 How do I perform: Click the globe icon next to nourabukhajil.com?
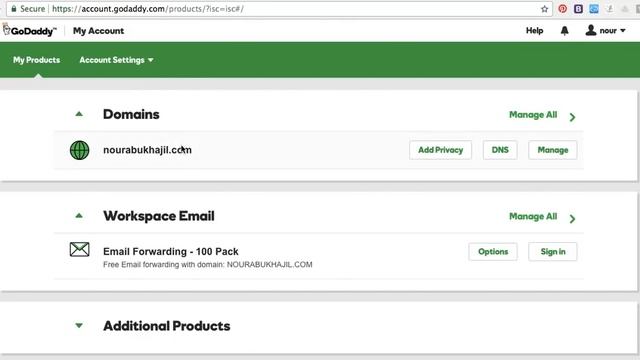pyautogui.click(x=80, y=150)
